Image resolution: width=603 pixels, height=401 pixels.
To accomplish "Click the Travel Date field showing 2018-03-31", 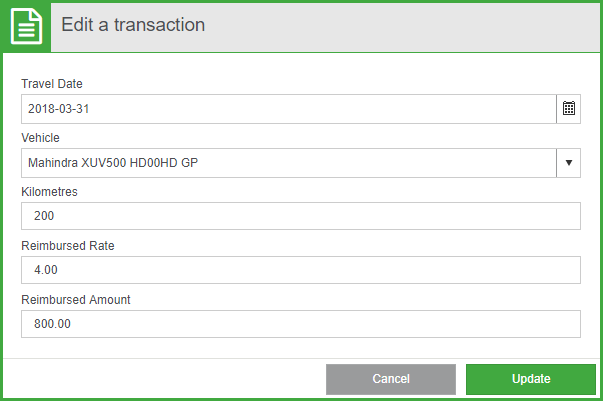I will [x=289, y=109].
